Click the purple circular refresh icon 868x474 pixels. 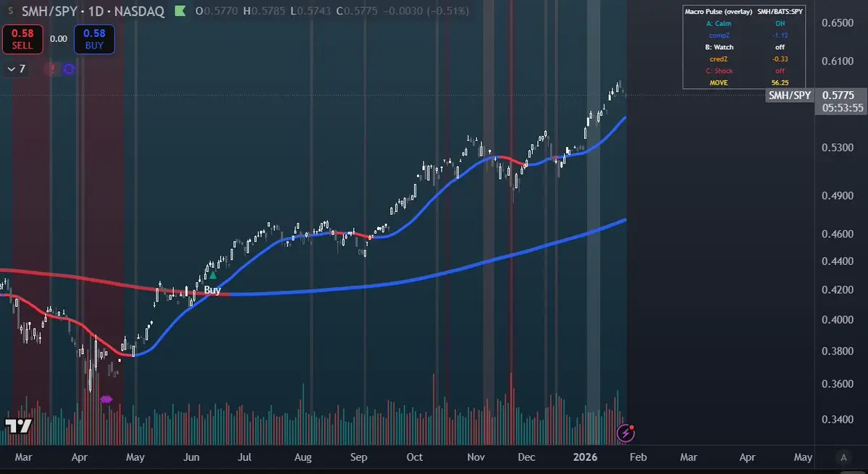[69, 69]
